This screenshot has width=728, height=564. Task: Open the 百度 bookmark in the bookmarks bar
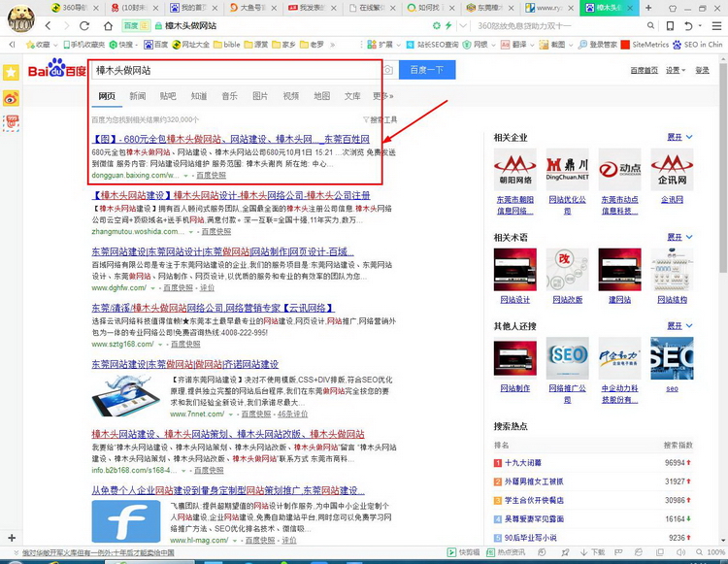coord(156,45)
